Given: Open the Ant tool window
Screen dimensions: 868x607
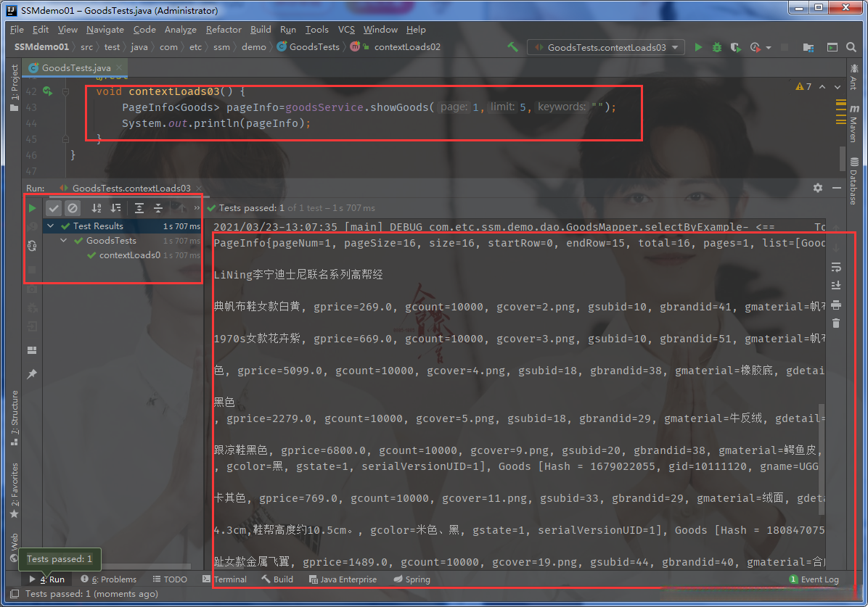Looking at the screenshot, I should tap(854, 77).
